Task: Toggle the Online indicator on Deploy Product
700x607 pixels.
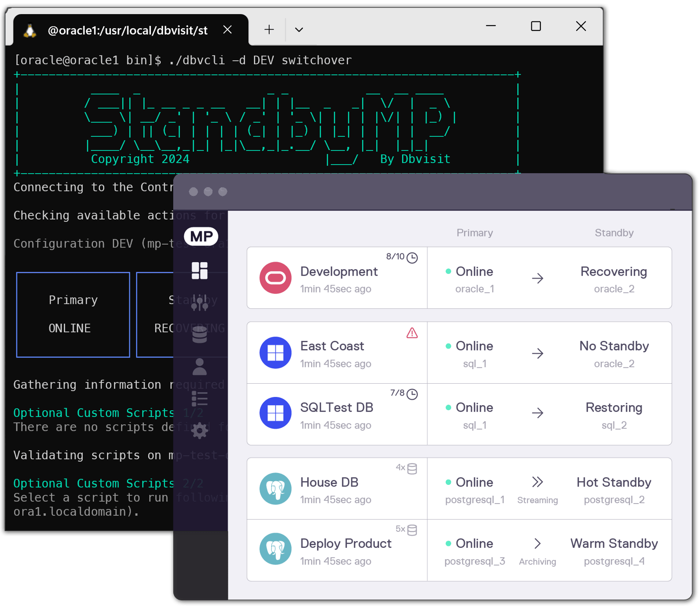Action: (448, 544)
